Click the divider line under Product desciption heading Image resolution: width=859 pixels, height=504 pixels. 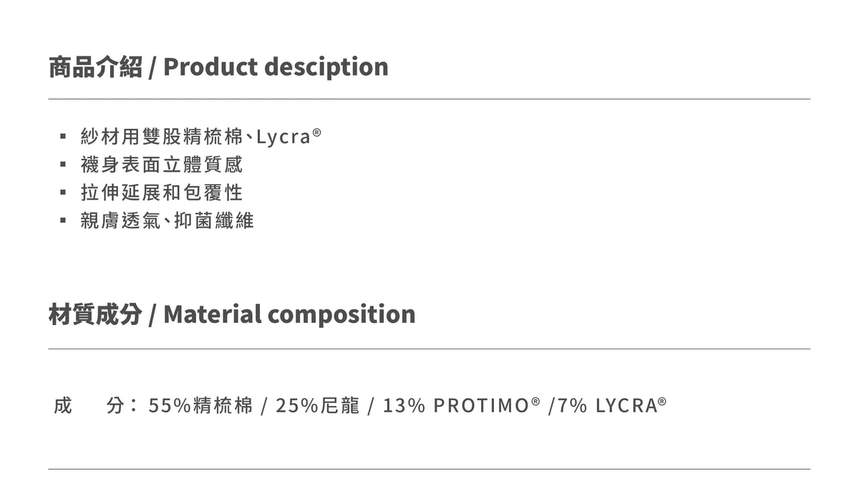(x=429, y=99)
